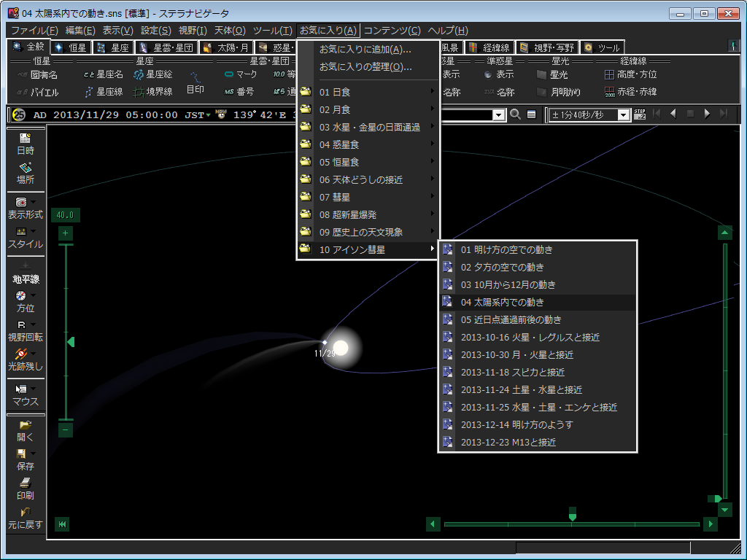Image resolution: width=747 pixels, height=560 pixels.
Task: Toggle the 地平線 horizon display
Action: click(x=26, y=273)
